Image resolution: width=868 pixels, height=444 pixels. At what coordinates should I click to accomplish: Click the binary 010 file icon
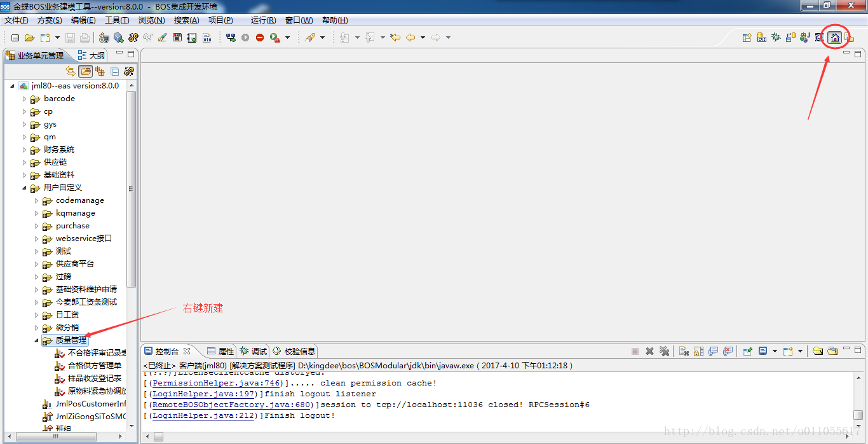click(x=207, y=38)
